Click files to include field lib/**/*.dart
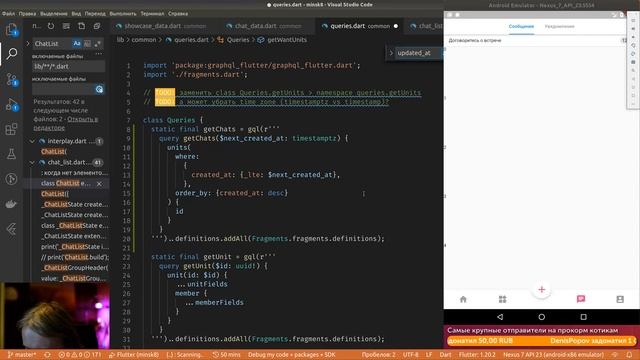640x360 pixels. (x=69, y=66)
